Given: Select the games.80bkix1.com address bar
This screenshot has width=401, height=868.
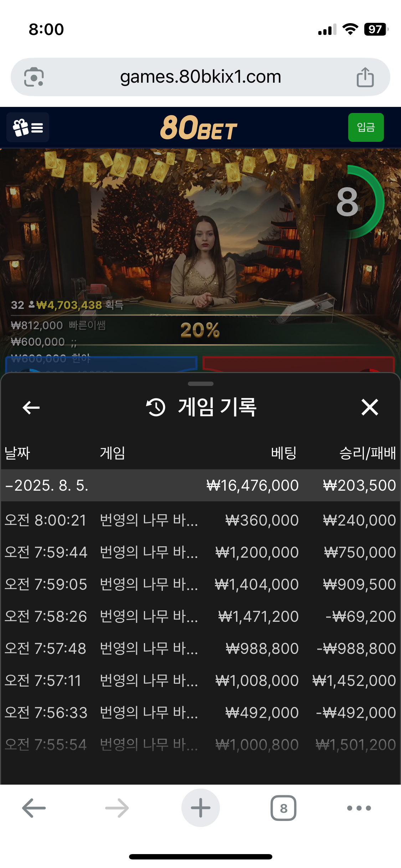Looking at the screenshot, I should coord(200,77).
